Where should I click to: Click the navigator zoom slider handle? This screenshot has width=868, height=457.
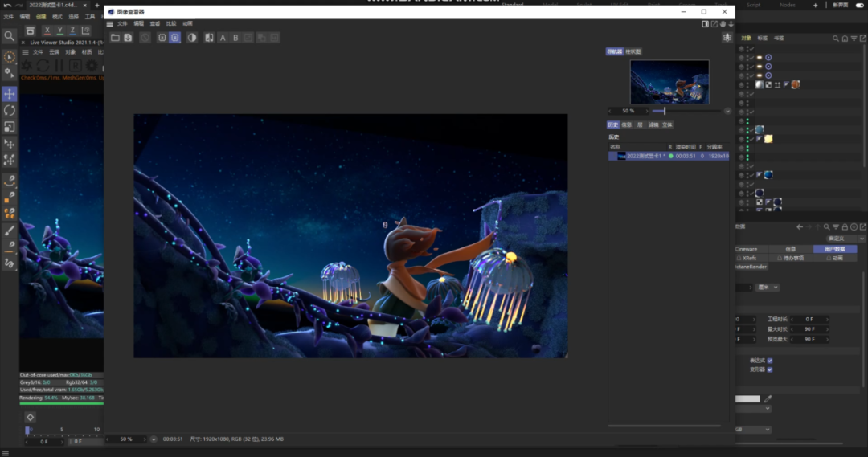pyautogui.click(x=665, y=111)
